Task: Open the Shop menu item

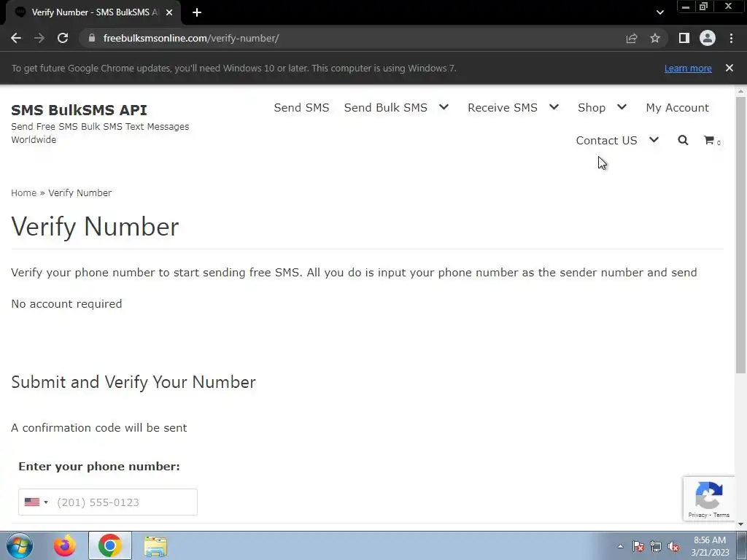Action: click(591, 108)
